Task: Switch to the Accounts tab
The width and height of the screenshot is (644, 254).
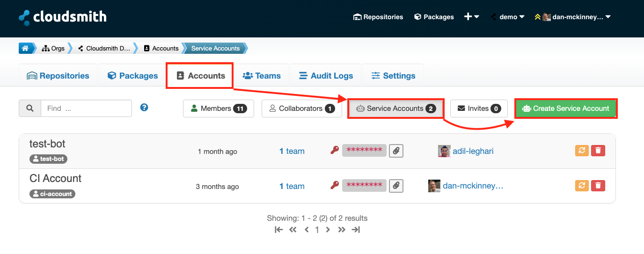Action: point(200,76)
